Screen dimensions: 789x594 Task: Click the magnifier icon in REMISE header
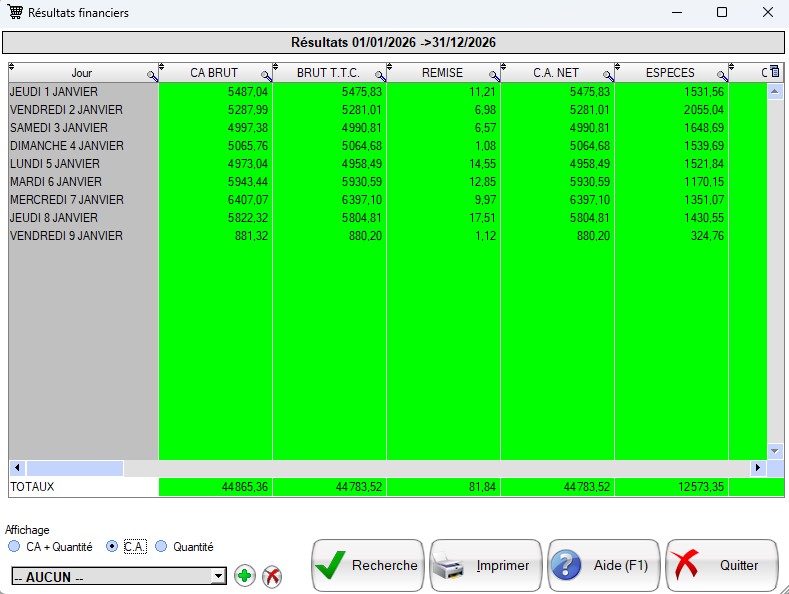pyautogui.click(x=494, y=75)
